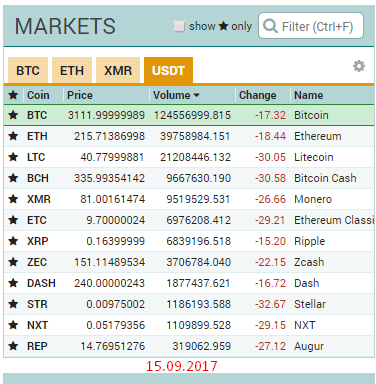Screen dimensions: 376x384
Task: Open the markets settings gear icon
Action: [x=359, y=66]
